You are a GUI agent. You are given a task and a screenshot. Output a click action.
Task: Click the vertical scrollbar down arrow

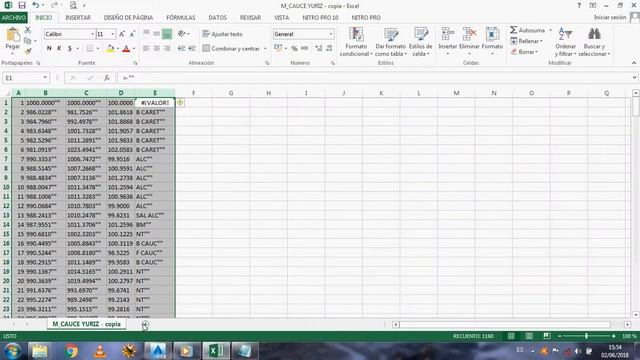(x=636, y=315)
